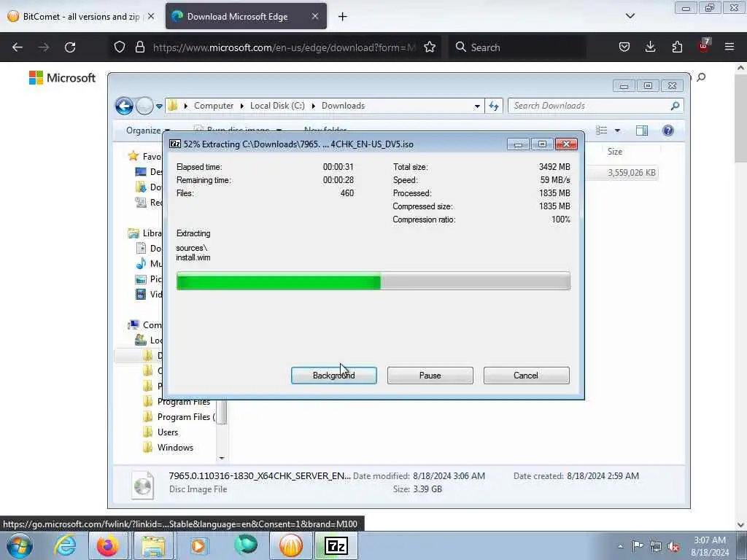Open Pocket save icon
This screenshot has height=560, width=747.
(x=624, y=47)
